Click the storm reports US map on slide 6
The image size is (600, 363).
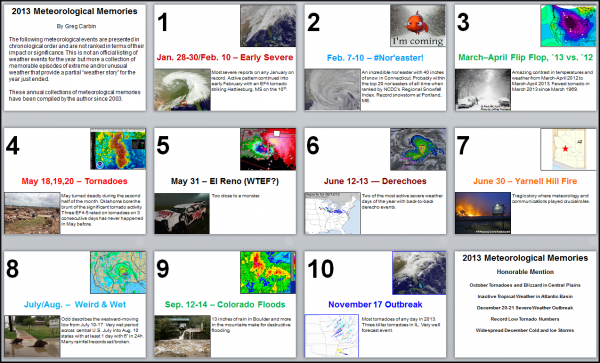tap(333, 213)
